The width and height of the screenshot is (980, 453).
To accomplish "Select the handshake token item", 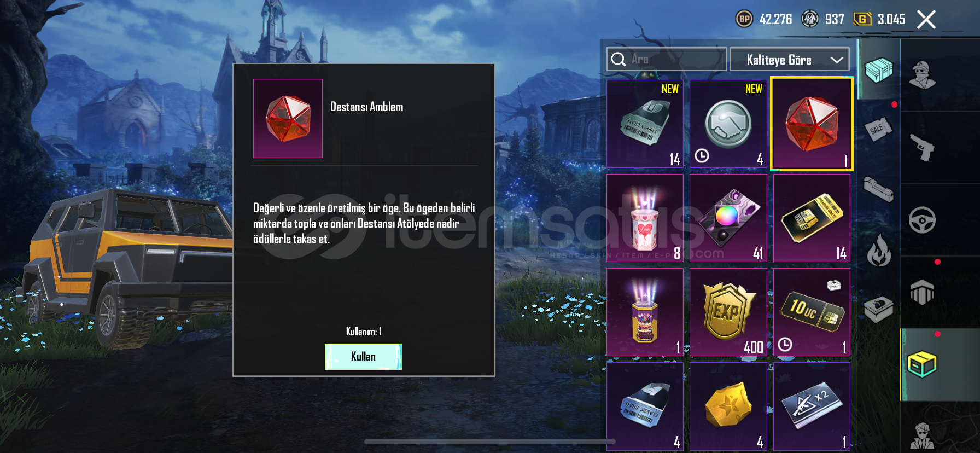I will point(728,124).
